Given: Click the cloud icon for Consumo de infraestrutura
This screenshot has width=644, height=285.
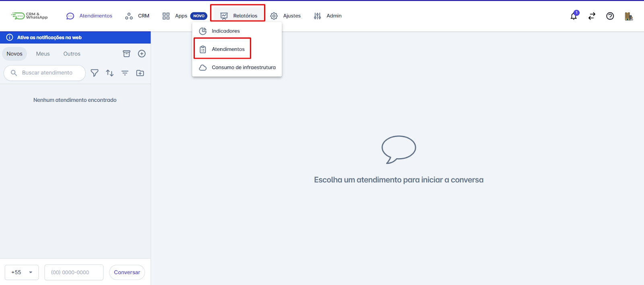Looking at the screenshot, I should click(x=203, y=67).
